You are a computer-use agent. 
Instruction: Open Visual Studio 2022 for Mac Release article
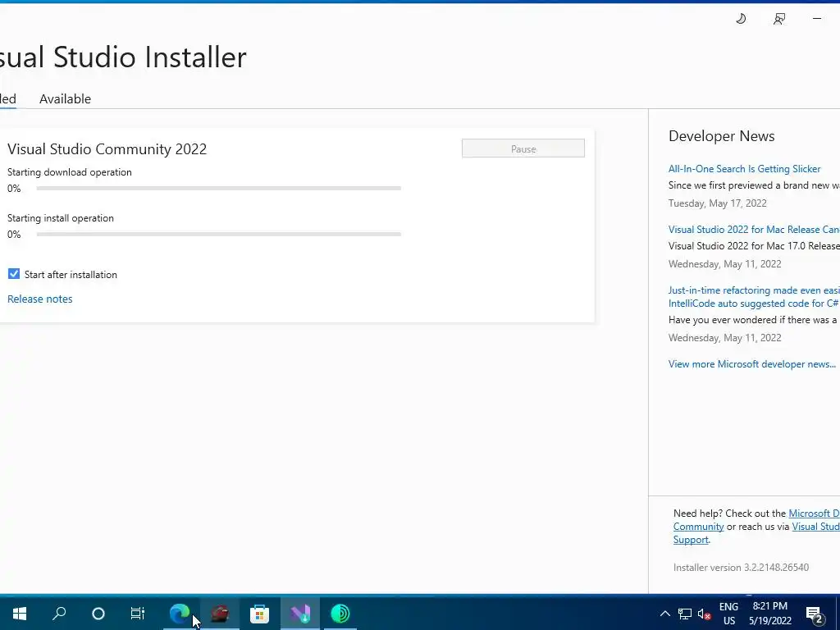[754, 230]
